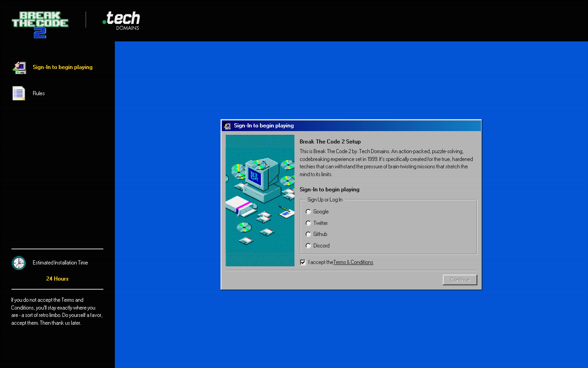Select the Google sign-in radio option
The image size is (588, 368).
pos(308,212)
